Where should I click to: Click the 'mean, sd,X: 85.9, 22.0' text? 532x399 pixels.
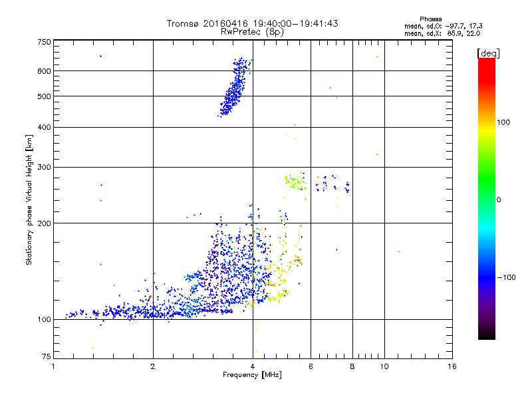click(x=442, y=34)
